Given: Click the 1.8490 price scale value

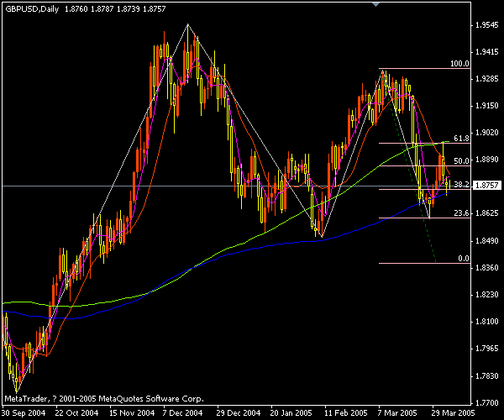Looking at the screenshot, I should coord(486,241).
